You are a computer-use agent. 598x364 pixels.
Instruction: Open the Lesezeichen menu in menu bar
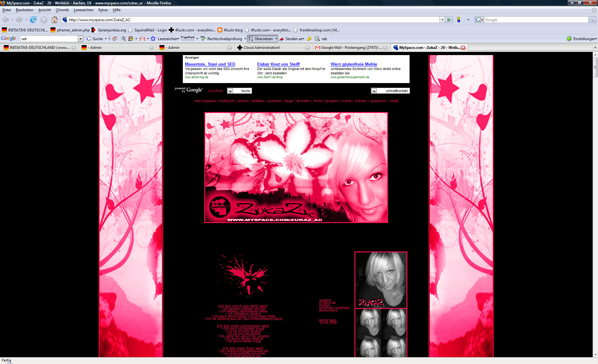[x=83, y=10]
